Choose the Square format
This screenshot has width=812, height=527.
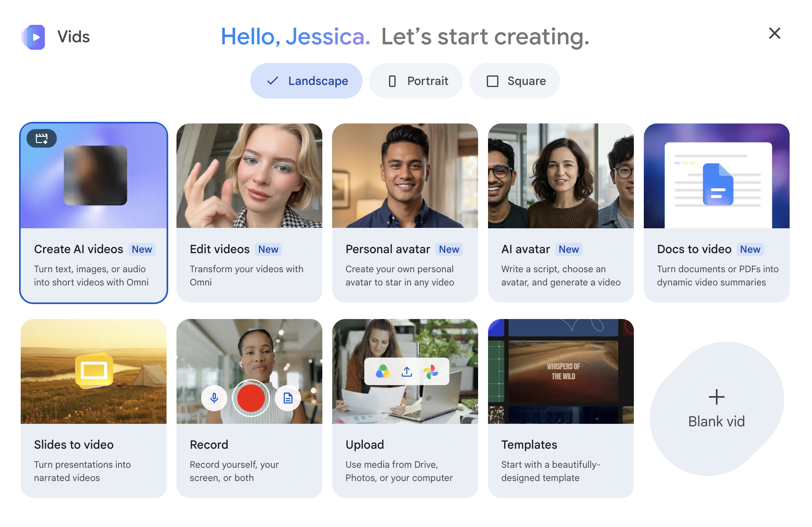click(515, 81)
